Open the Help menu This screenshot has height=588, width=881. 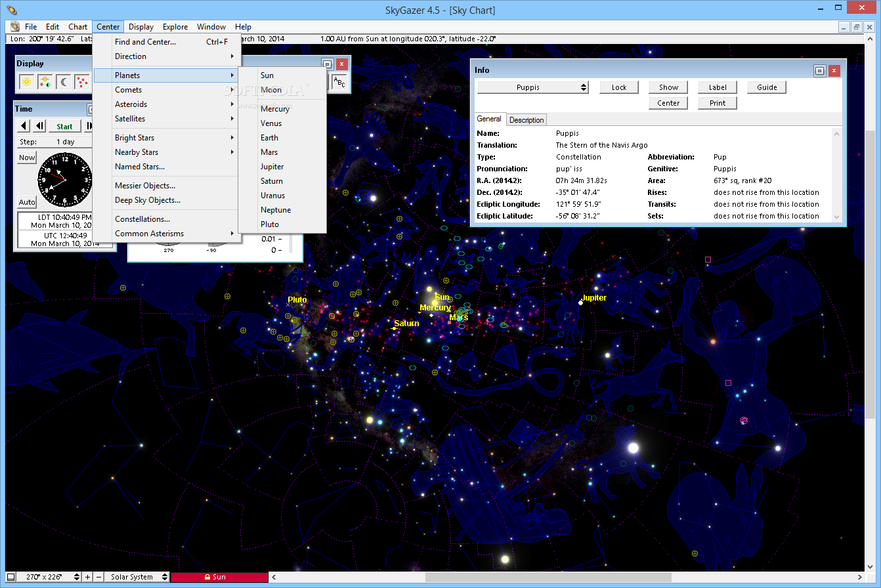pos(244,27)
